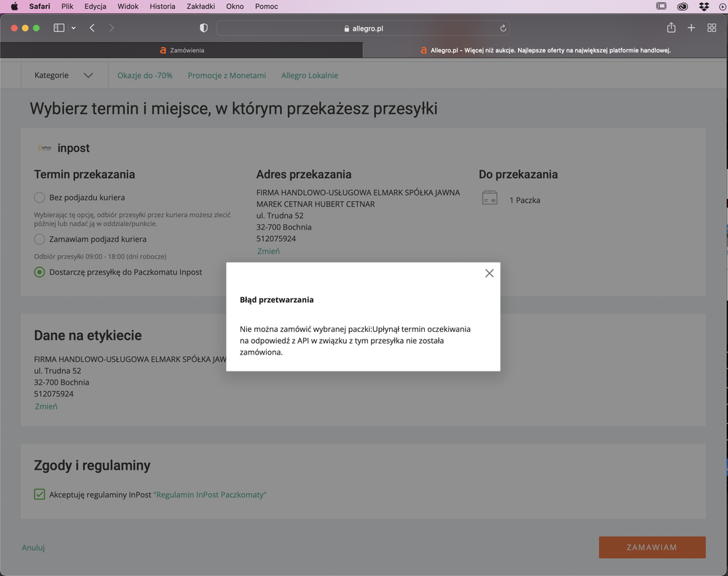This screenshot has height=576, width=728.
Task: Click the ZAMAWIAM button
Action: click(652, 548)
